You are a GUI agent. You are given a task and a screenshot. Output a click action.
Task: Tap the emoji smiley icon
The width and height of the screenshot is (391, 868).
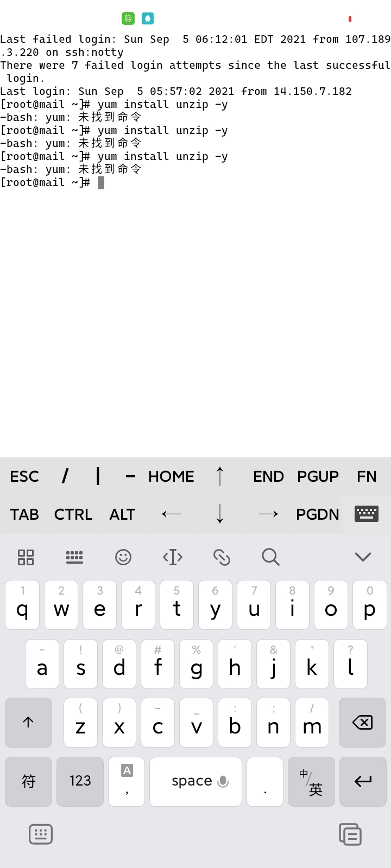[123, 557]
